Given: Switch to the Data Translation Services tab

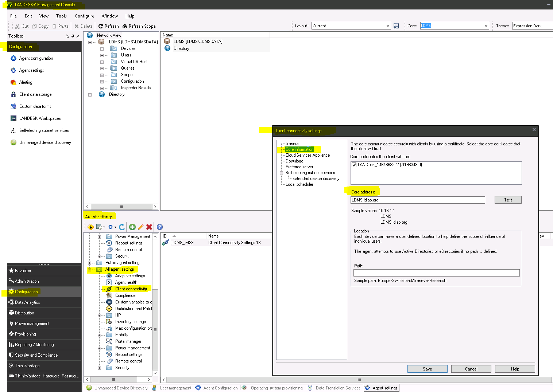Looking at the screenshot, I should (337, 388).
